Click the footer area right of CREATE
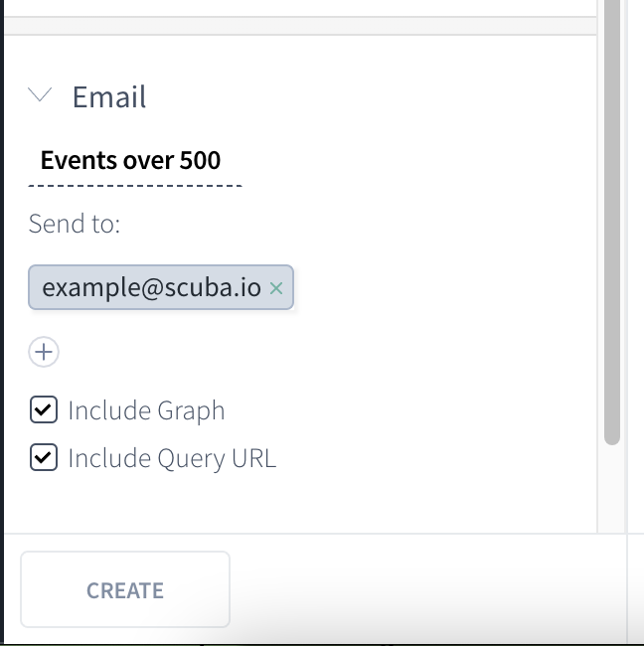This screenshot has height=646, width=644. coord(428,589)
